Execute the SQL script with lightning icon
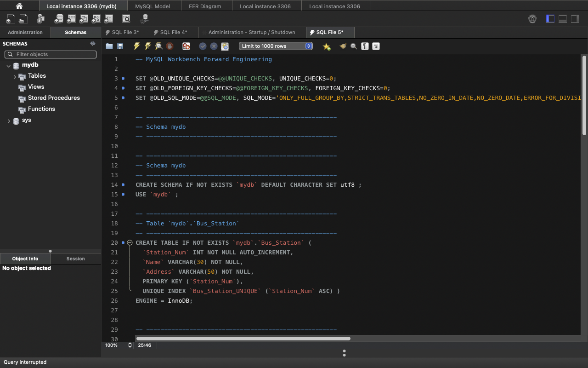 point(136,46)
